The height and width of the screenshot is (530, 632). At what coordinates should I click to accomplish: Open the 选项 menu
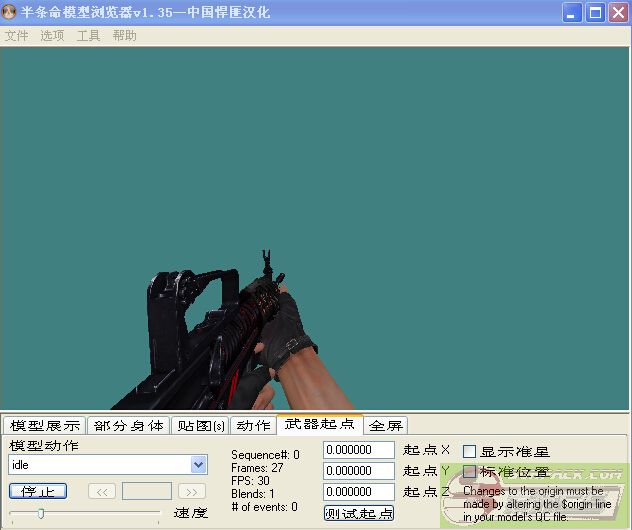[52, 36]
